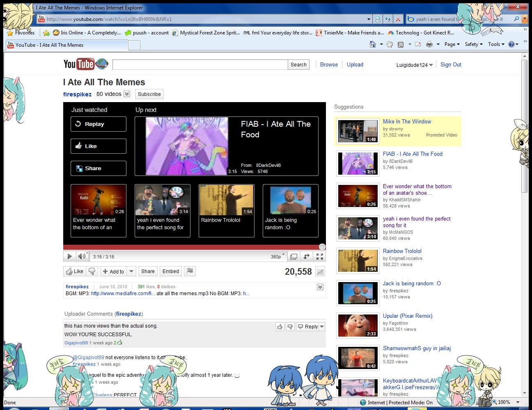Expand the 80 videos dropdown

point(127,94)
